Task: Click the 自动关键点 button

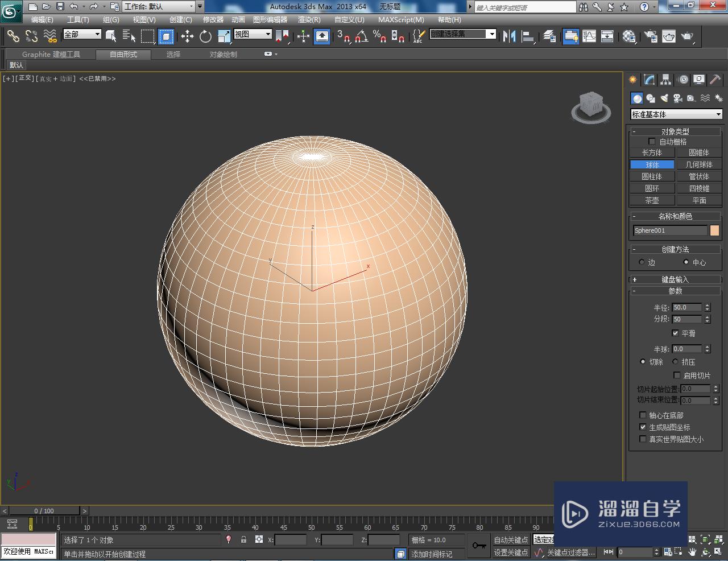Action: point(511,540)
